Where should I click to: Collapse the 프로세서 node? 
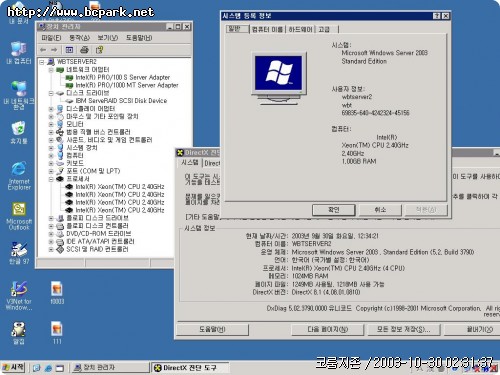51,179
